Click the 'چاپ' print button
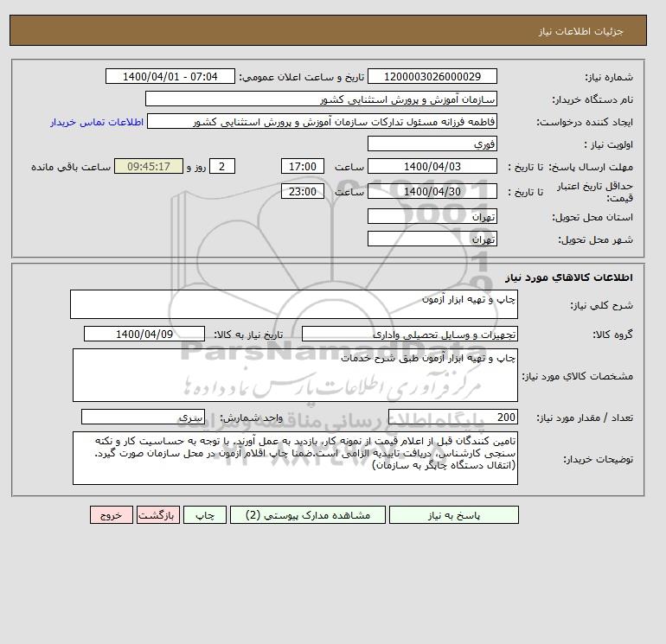The image size is (666, 644). pos(205,514)
